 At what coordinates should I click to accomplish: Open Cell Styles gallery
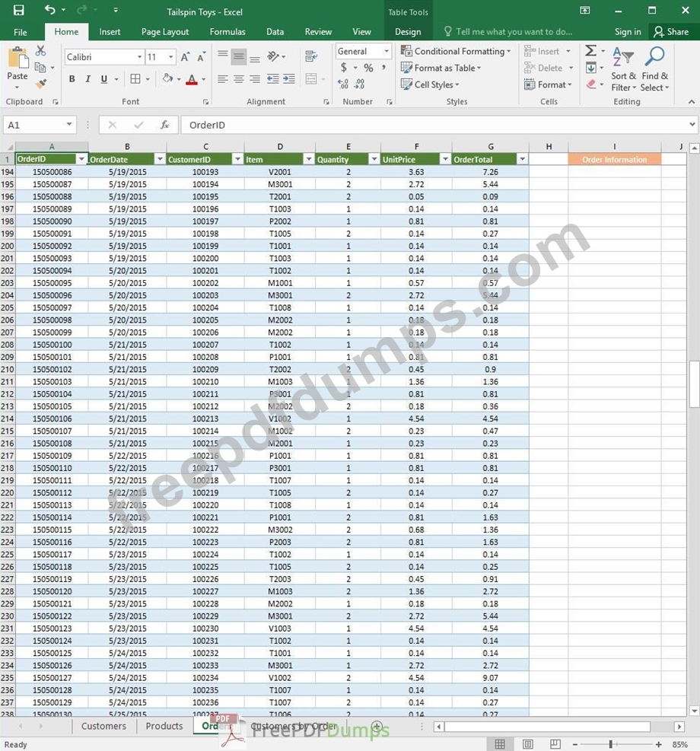(x=430, y=84)
